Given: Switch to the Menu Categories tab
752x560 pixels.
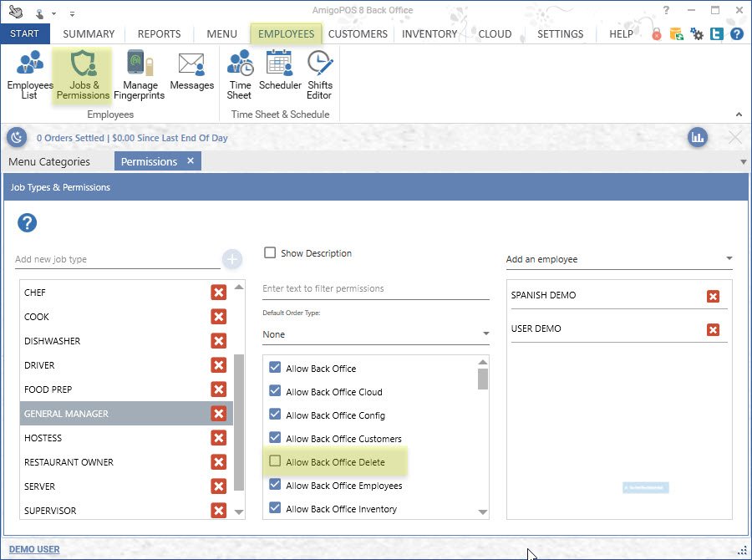Looking at the screenshot, I should click(x=48, y=161).
